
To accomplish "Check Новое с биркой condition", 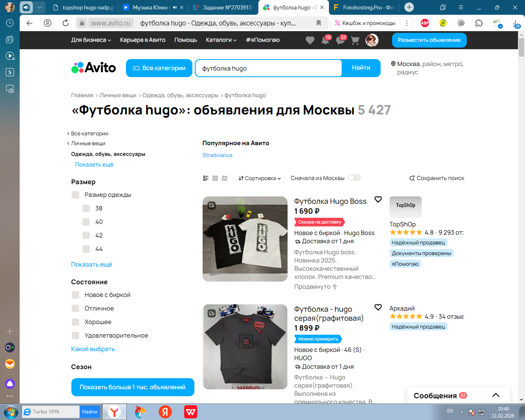I will tap(75, 295).
